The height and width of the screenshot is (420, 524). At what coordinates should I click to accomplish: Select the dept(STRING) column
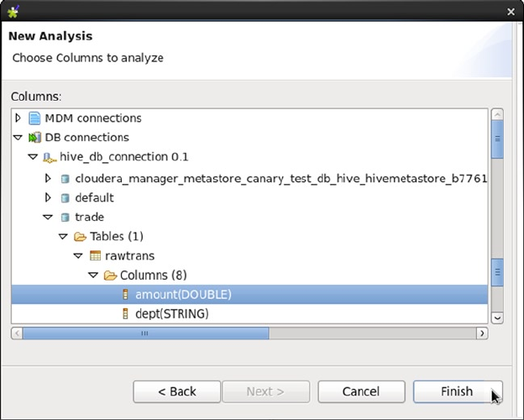pyautogui.click(x=171, y=313)
